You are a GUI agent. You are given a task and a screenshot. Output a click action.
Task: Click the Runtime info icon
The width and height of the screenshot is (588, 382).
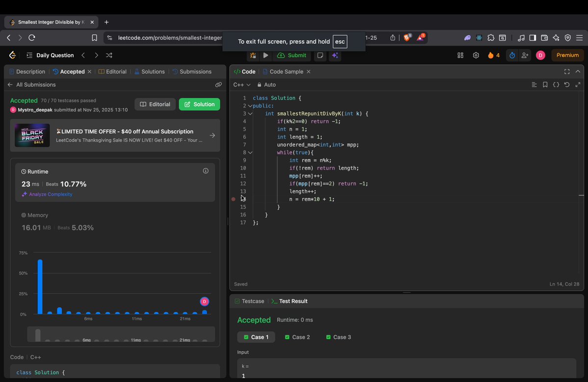(205, 171)
